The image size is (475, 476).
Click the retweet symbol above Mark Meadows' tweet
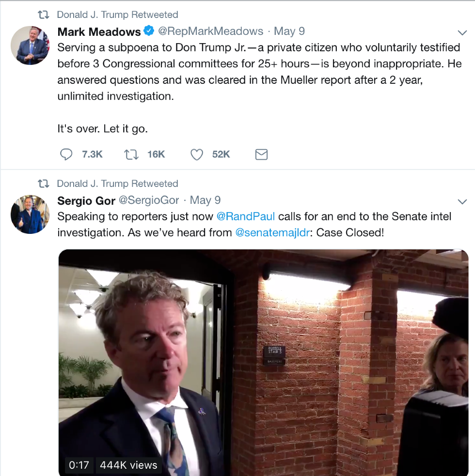(43, 15)
